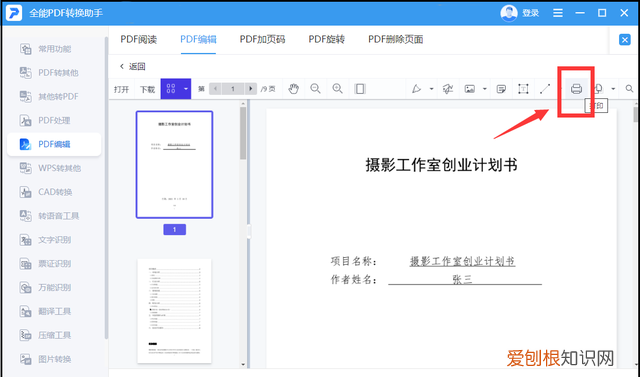
Task: Click the 下载 button
Action: (147, 89)
